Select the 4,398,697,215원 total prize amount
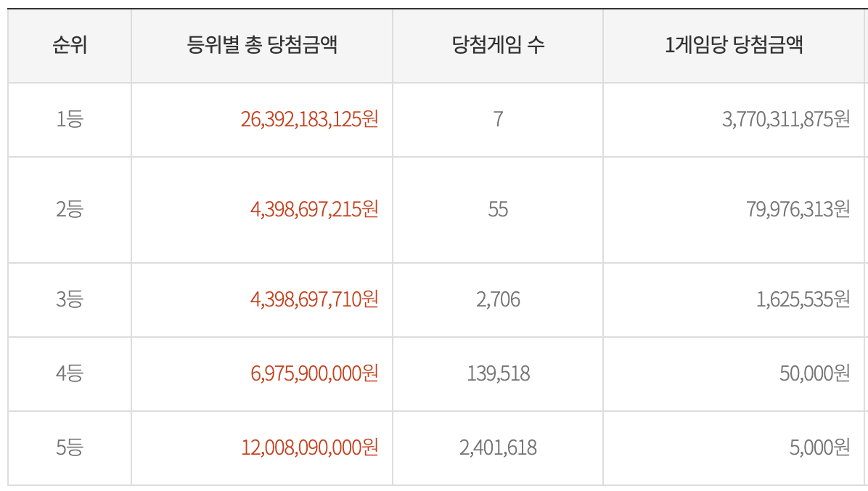The image size is (868, 491). [x=314, y=210]
